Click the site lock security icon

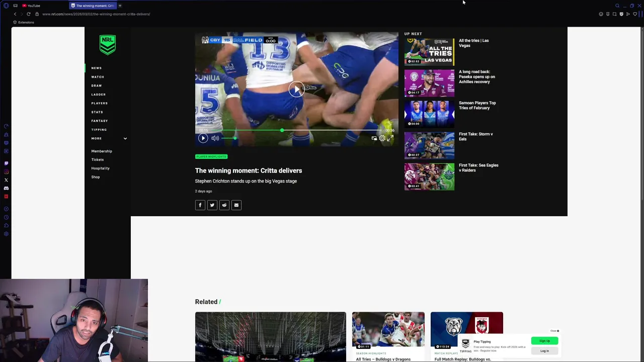click(x=37, y=14)
